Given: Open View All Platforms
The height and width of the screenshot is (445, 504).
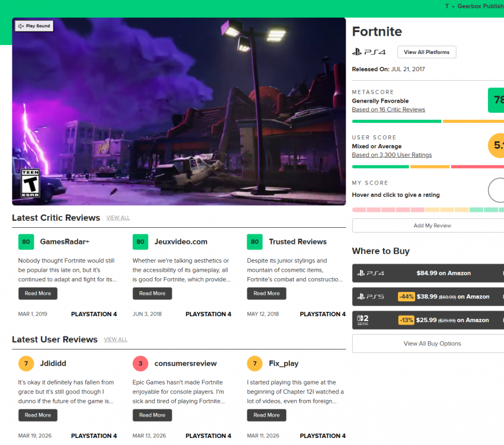Looking at the screenshot, I should coord(426,52).
